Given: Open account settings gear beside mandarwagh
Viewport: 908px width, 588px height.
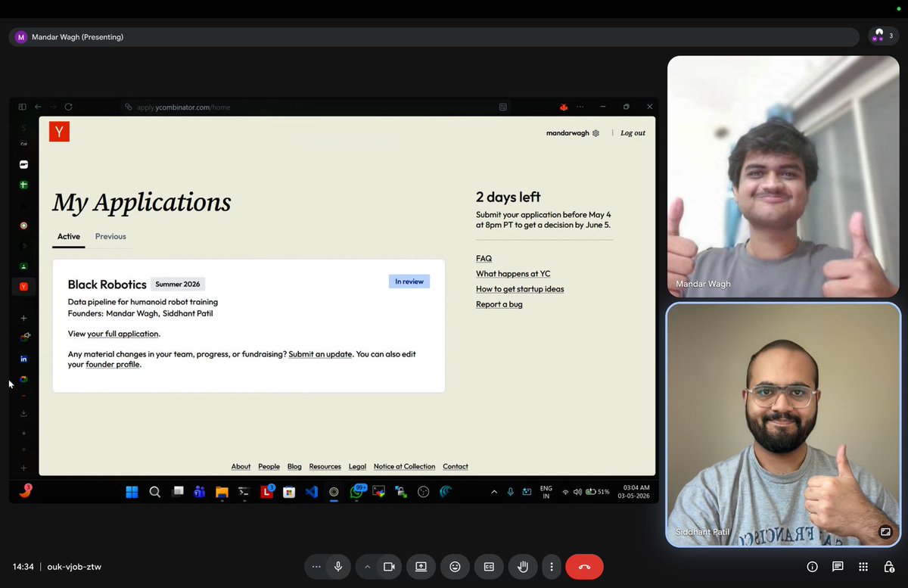Looking at the screenshot, I should (595, 133).
